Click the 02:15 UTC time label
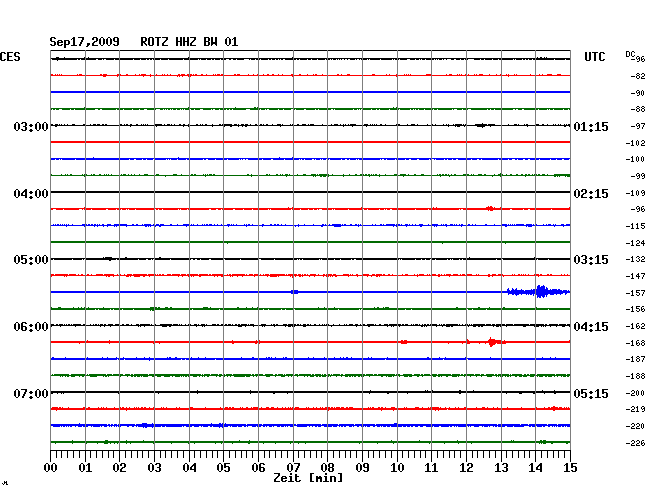The width and height of the screenshot is (650, 494). point(591,194)
